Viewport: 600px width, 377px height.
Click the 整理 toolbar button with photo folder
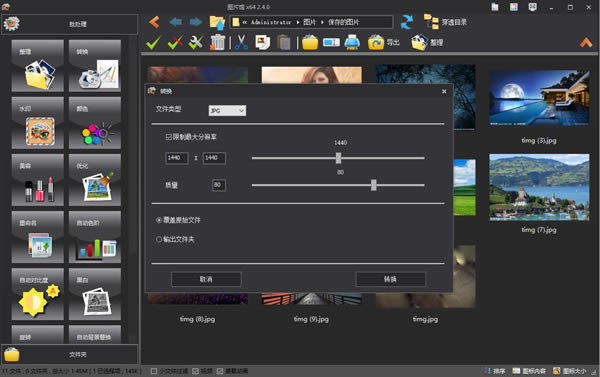click(427, 42)
